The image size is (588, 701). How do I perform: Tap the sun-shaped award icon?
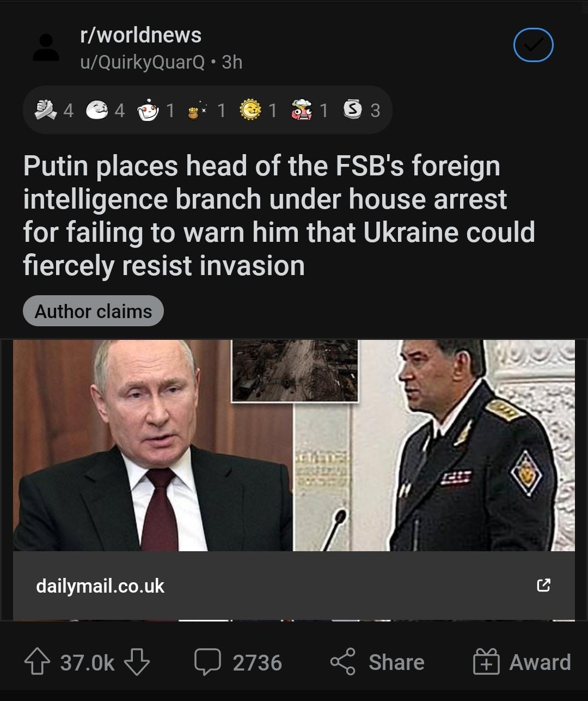pos(251,110)
